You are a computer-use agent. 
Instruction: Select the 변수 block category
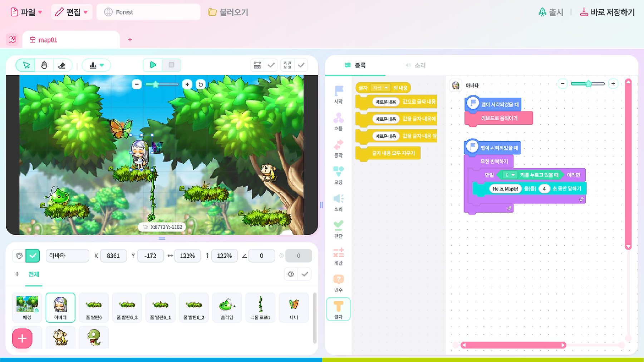click(338, 283)
